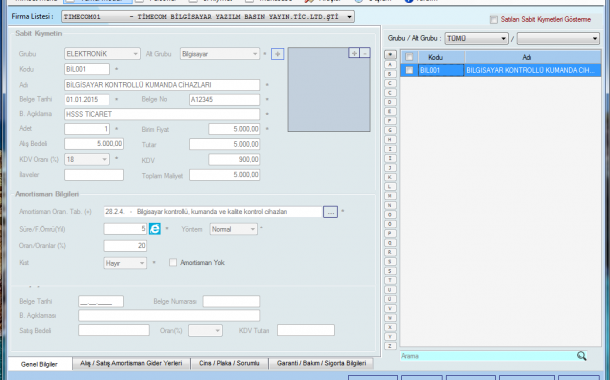Click the Belge No field A12345
The height and width of the screenshot is (380, 610).
[x=224, y=100]
